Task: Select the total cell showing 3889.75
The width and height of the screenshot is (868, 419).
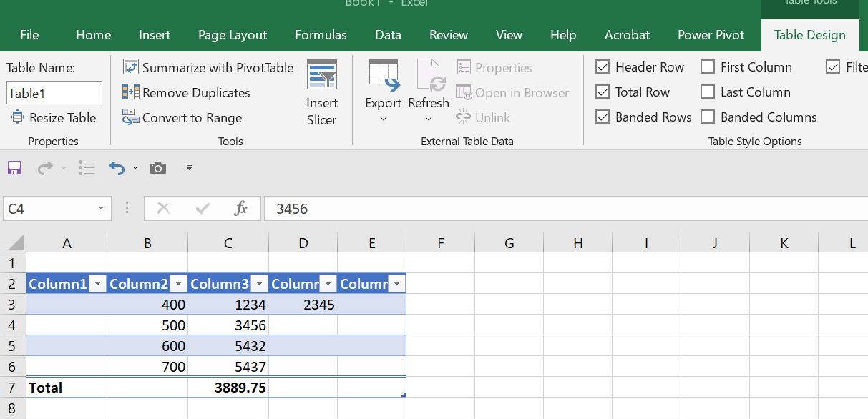Action: coord(228,388)
